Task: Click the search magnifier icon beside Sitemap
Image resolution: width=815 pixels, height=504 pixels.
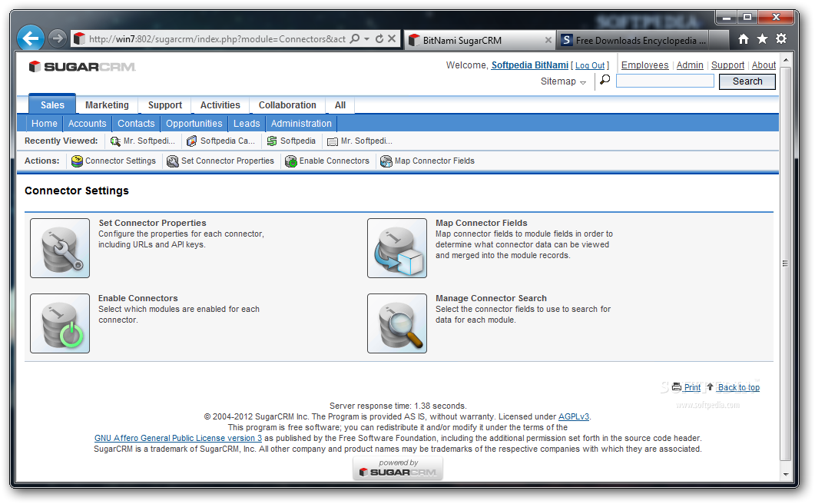Action: 605,80
